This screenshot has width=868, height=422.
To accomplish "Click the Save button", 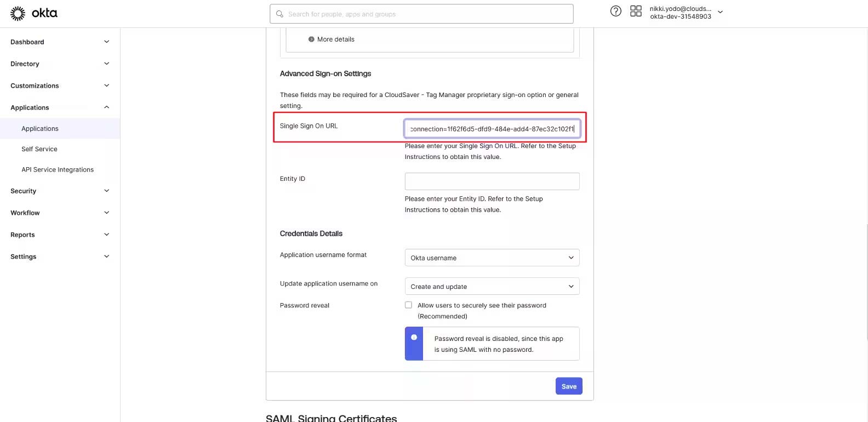I will 569,386.
